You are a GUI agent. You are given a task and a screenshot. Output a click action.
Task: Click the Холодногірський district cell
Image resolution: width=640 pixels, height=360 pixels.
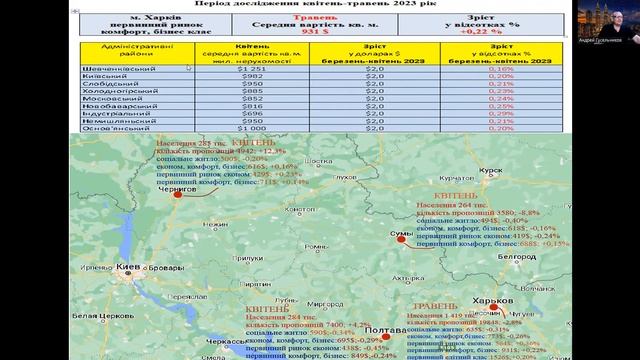point(138,91)
